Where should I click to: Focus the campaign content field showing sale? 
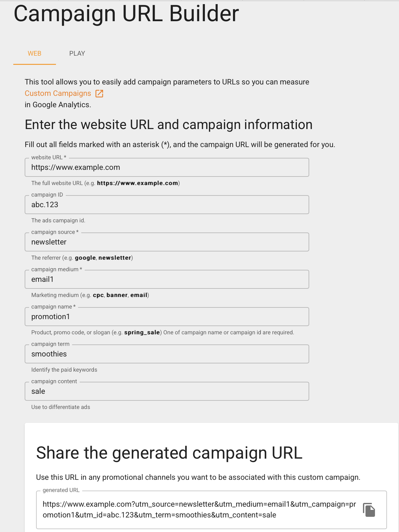[x=167, y=391]
